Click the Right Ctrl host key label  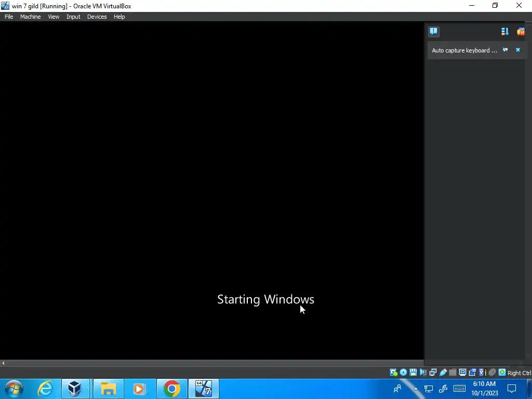pos(519,373)
